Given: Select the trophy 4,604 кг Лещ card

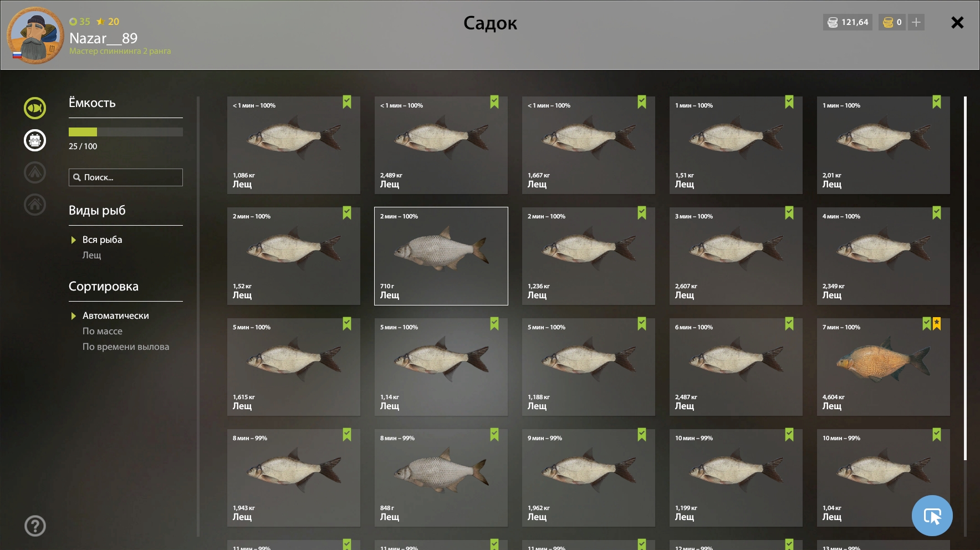Looking at the screenshot, I should [884, 367].
